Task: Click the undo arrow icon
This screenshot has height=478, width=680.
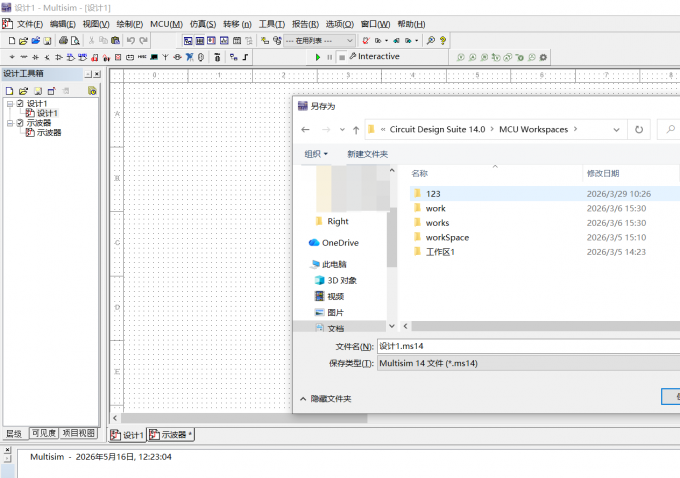Action: tap(131, 41)
